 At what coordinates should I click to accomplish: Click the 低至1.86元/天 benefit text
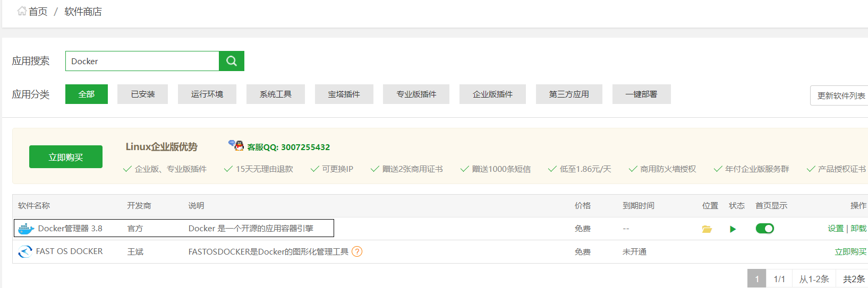585,169
